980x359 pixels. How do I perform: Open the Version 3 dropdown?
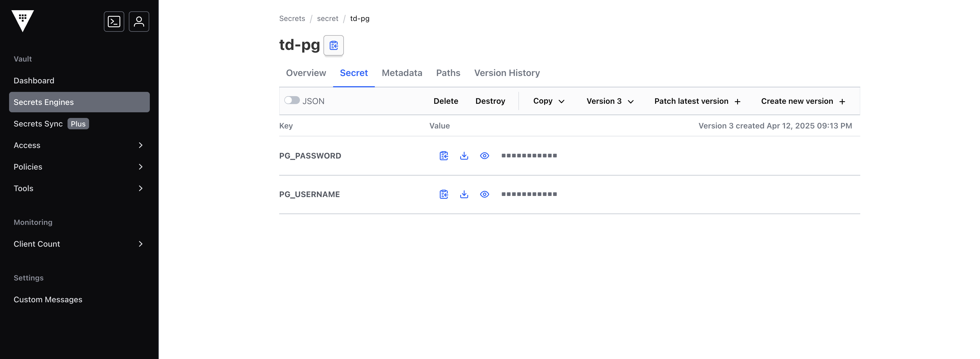point(609,101)
